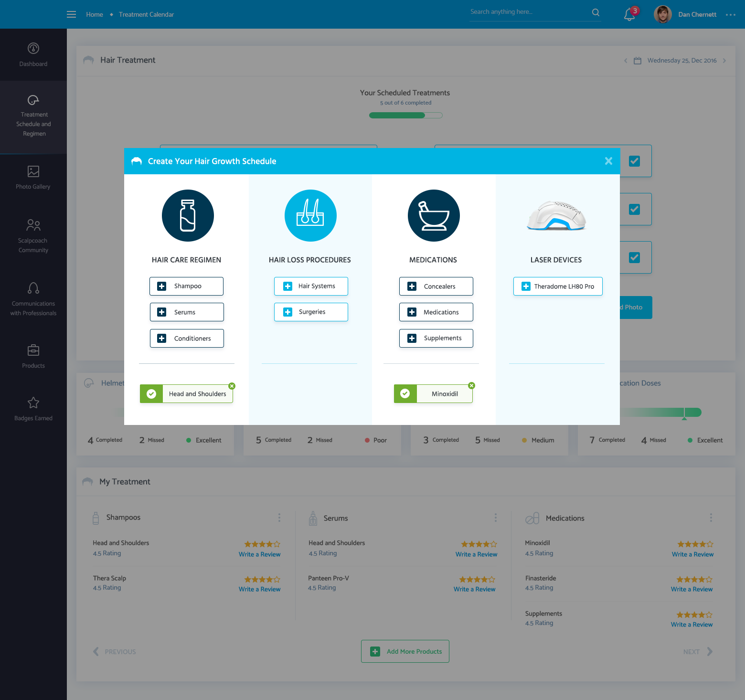
Task: Open the Products sidebar section
Action: click(33, 356)
